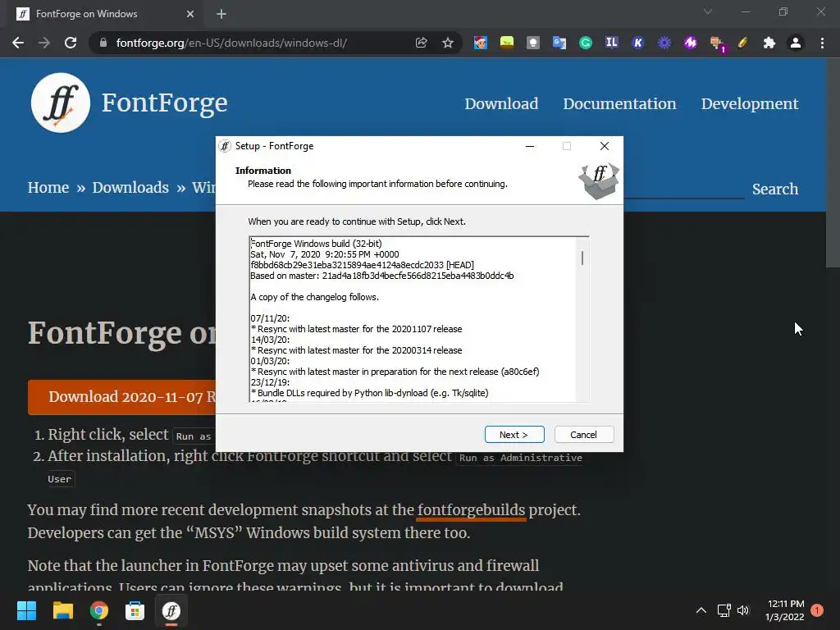
Task: Open File Explorer from taskbar
Action: 62,610
